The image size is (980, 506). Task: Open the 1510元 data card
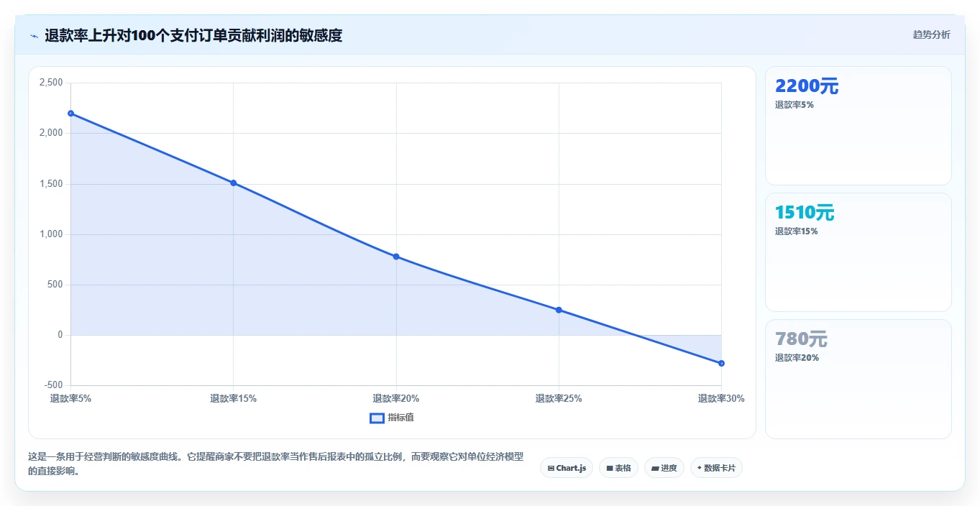(x=858, y=252)
